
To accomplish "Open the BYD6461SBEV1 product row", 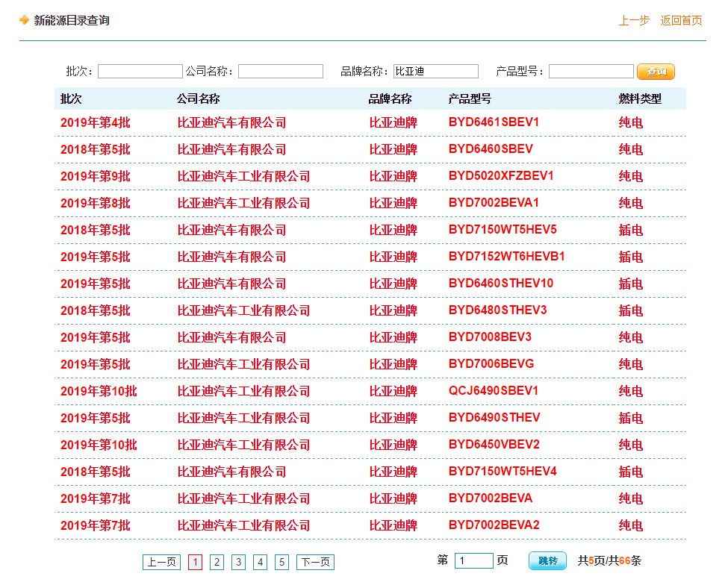I will pyautogui.click(x=494, y=122).
